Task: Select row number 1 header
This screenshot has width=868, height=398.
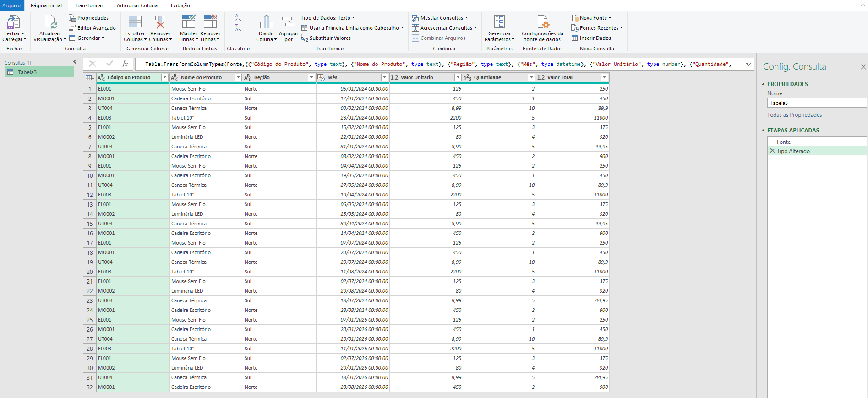Action: pyautogui.click(x=90, y=89)
